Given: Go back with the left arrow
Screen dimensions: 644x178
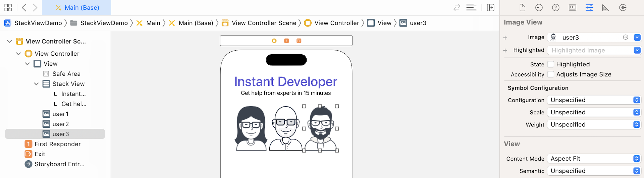Looking at the screenshot, I should (x=24, y=7).
